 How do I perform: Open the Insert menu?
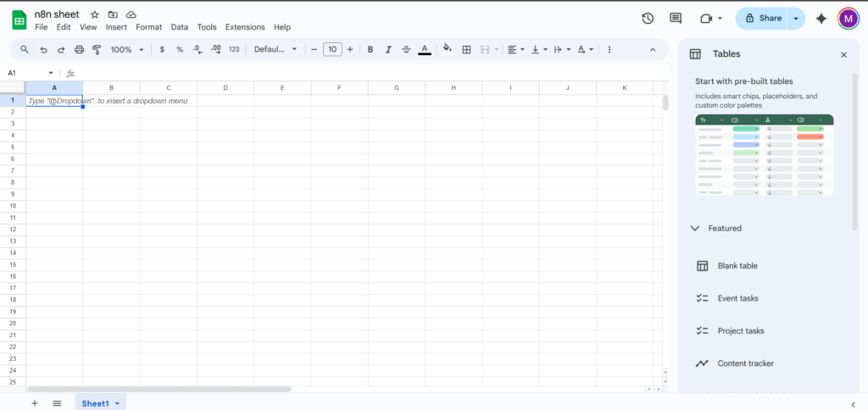coord(116,27)
